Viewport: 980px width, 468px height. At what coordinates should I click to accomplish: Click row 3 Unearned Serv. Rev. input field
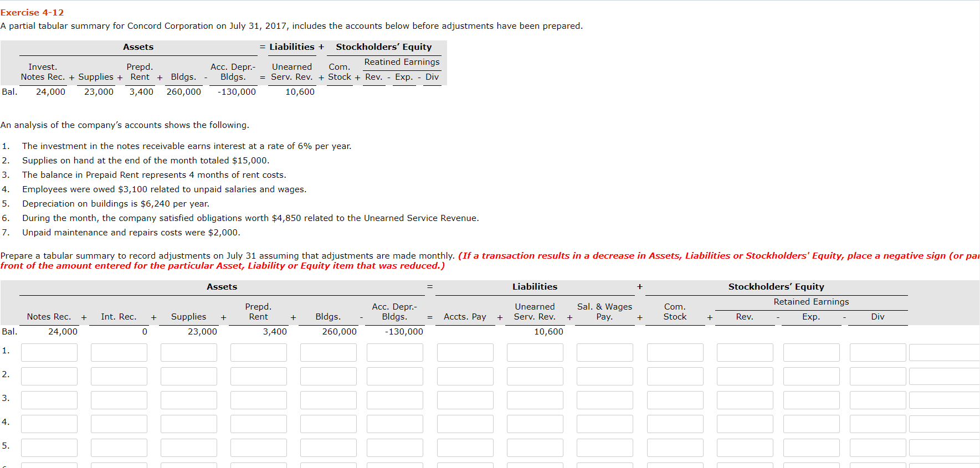(x=535, y=400)
